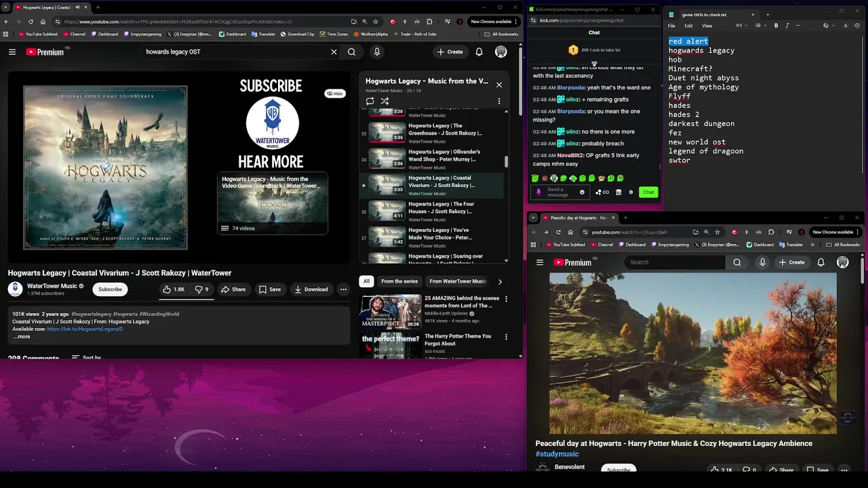
Task: Open the YouTube guide menu in the left browser window
Action: point(12,52)
